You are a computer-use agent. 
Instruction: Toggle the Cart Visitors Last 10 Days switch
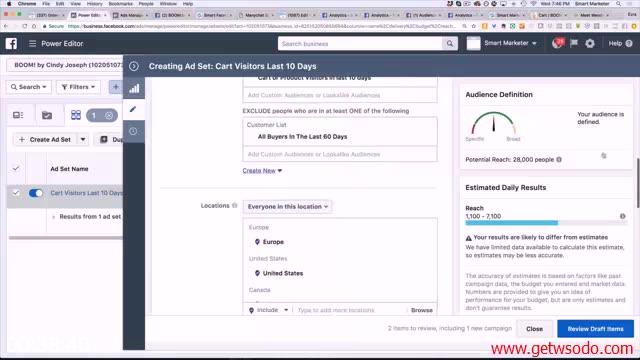pos(36,193)
